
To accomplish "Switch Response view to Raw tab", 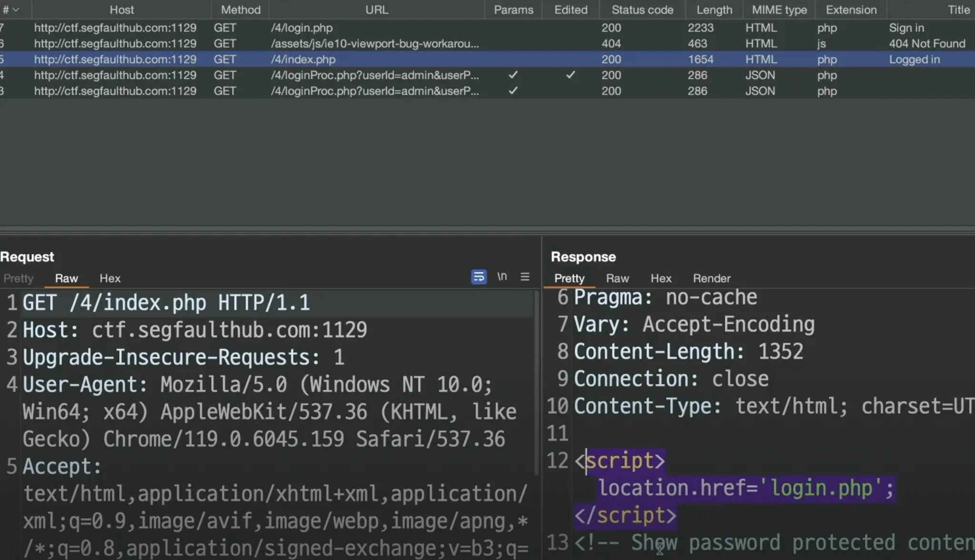I will [x=617, y=278].
